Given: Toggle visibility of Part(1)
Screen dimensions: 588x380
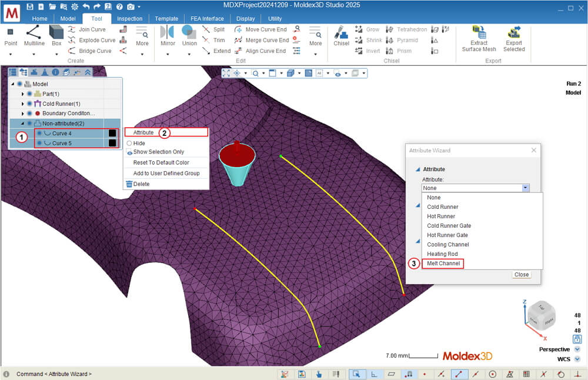Looking at the screenshot, I should [29, 94].
